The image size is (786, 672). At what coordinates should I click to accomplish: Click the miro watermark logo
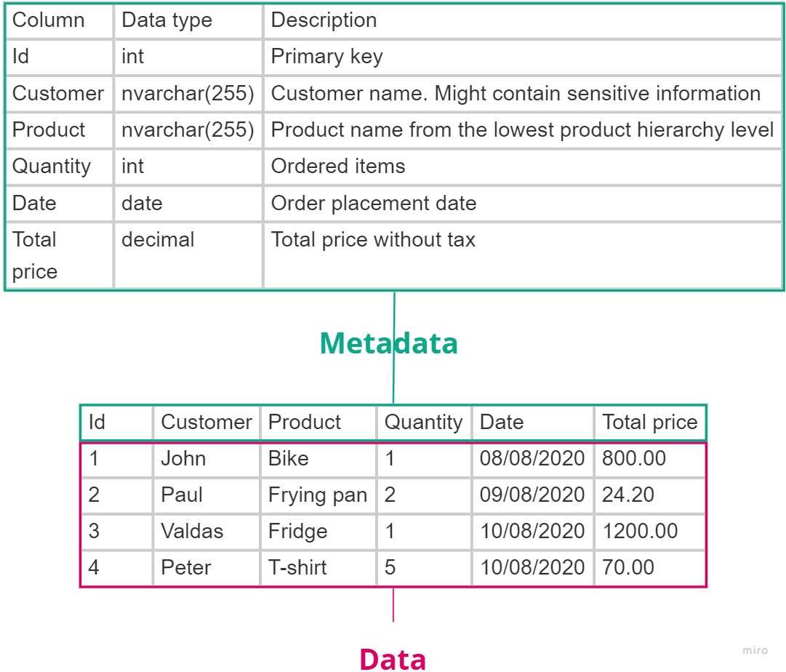(x=755, y=650)
